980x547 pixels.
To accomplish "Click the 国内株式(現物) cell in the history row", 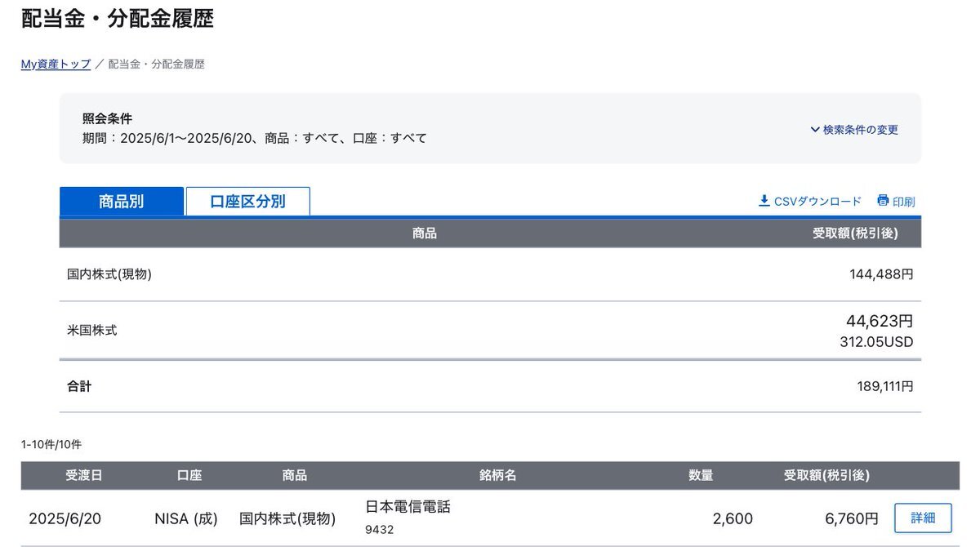I will point(287,518).
